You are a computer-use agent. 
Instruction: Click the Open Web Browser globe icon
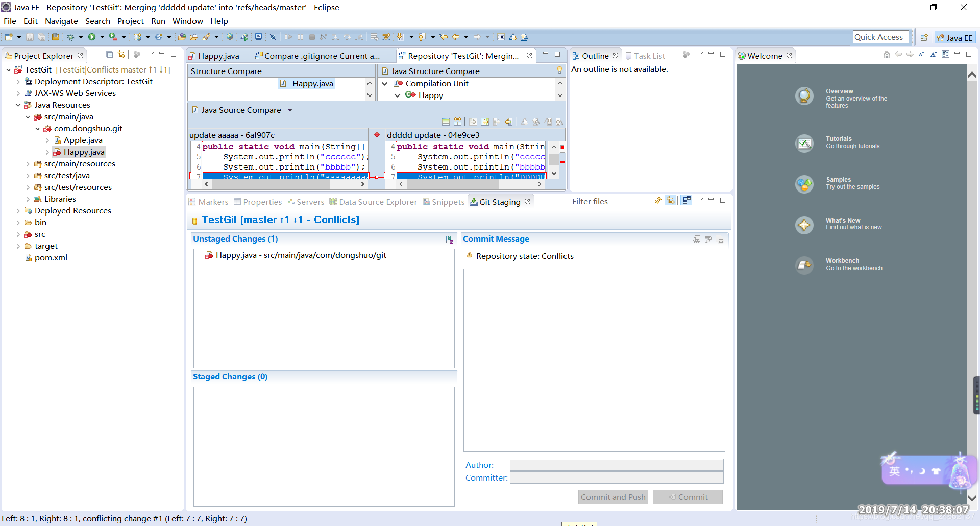[x=230, y=37]
